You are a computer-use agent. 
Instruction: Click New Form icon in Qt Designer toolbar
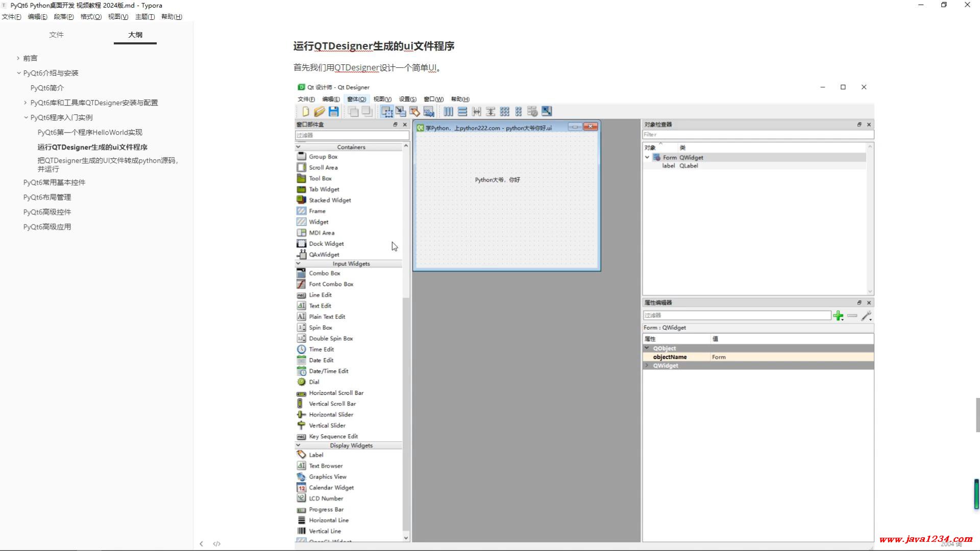pyautogui.click(x=305, y=111)
